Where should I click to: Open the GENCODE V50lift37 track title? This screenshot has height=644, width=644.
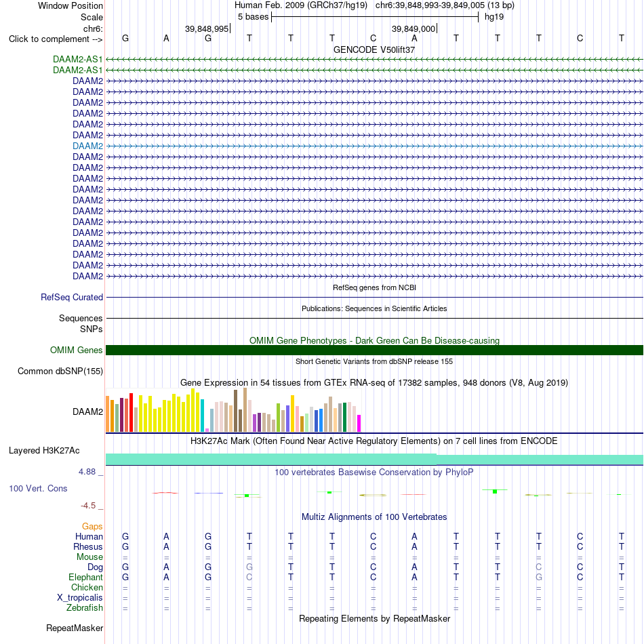[x=374, y=49]
